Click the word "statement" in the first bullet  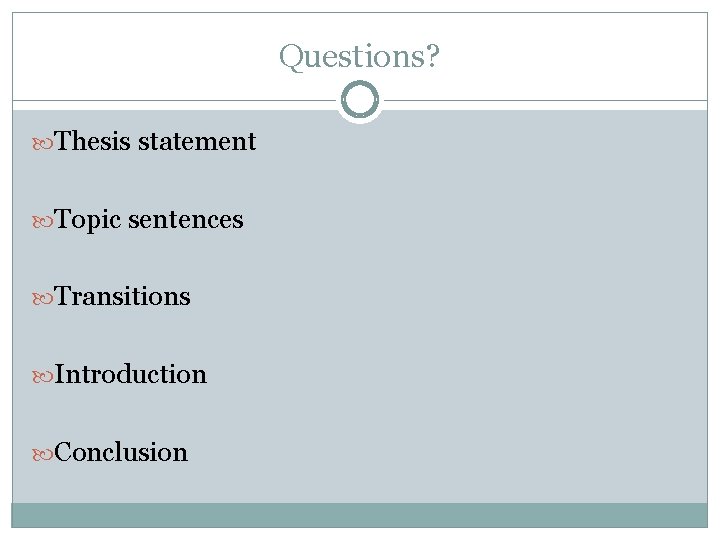[197, 141]
